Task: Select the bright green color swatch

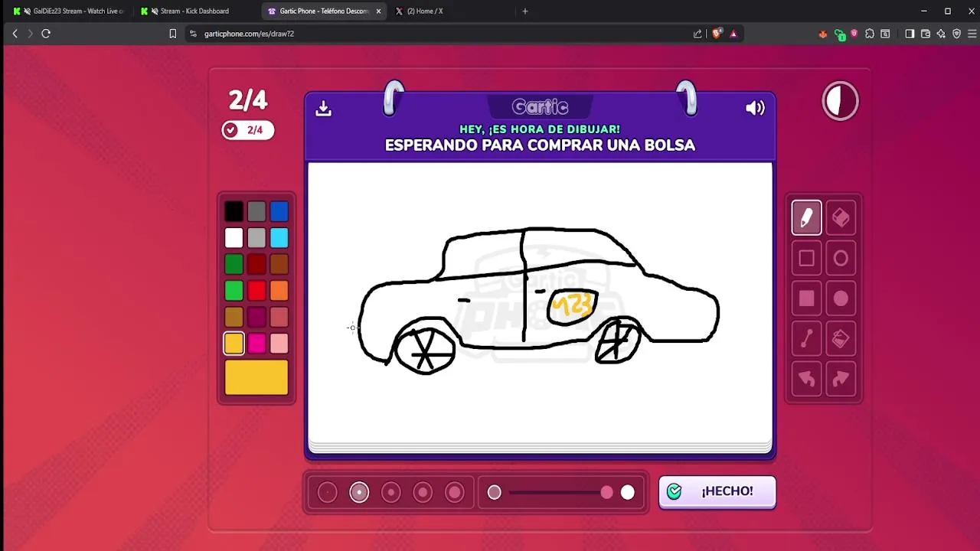Action: point(234,291)
